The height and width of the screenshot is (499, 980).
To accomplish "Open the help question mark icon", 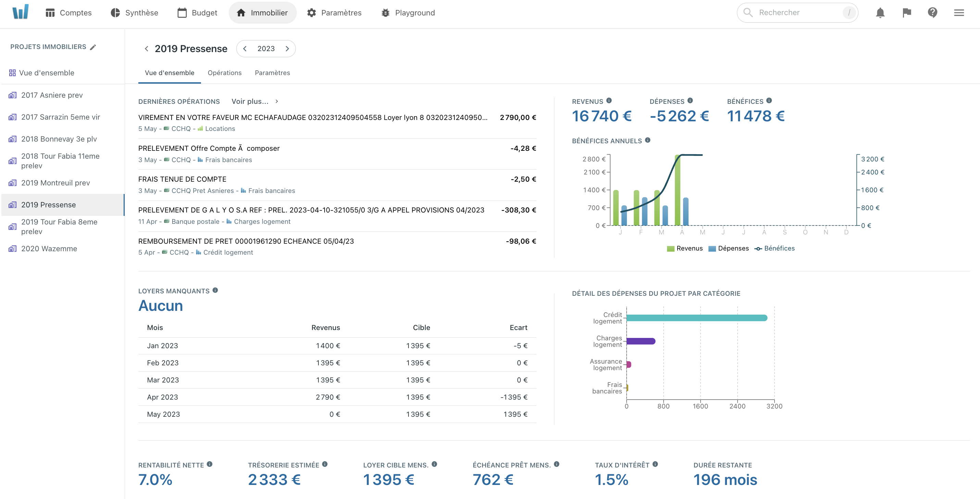I will coord(932,13).
